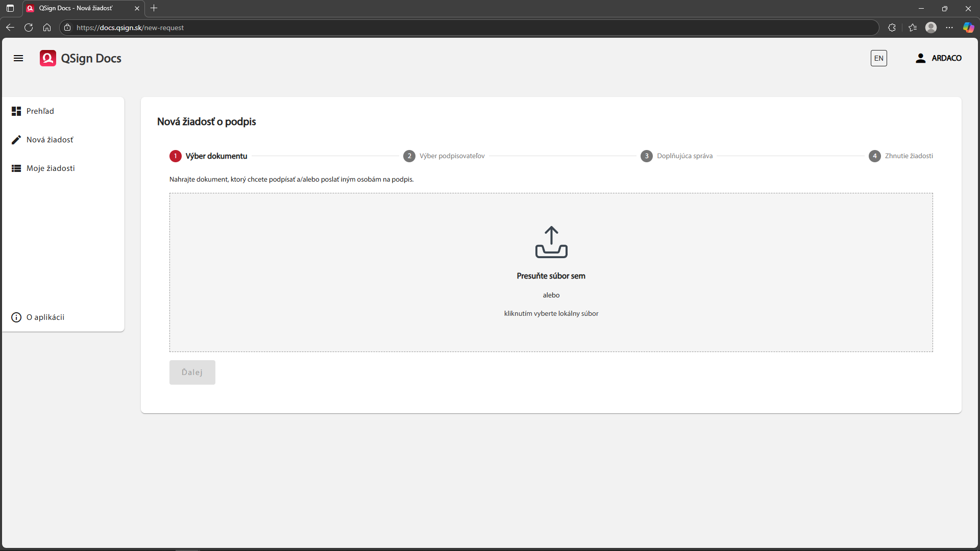
Task: Go to Moje žiadosti list
Action: pyautogui.click(x=50, y=168)
